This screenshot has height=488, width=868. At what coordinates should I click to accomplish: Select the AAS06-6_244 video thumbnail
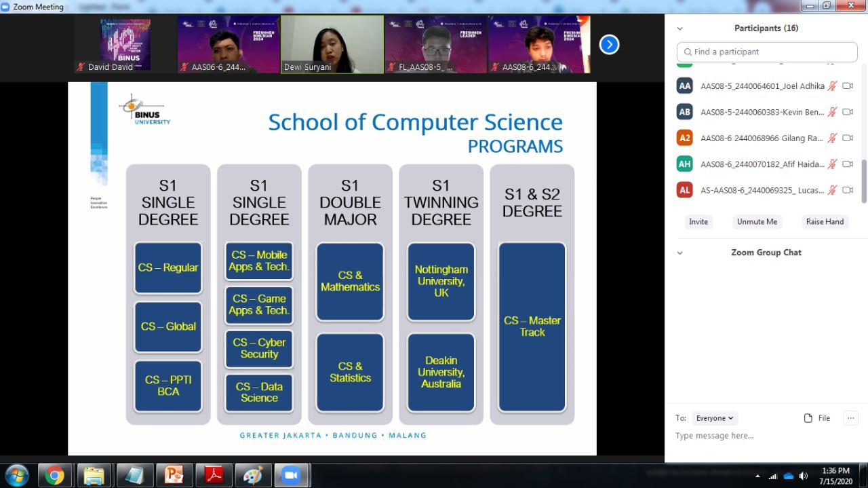pos(229,44)
